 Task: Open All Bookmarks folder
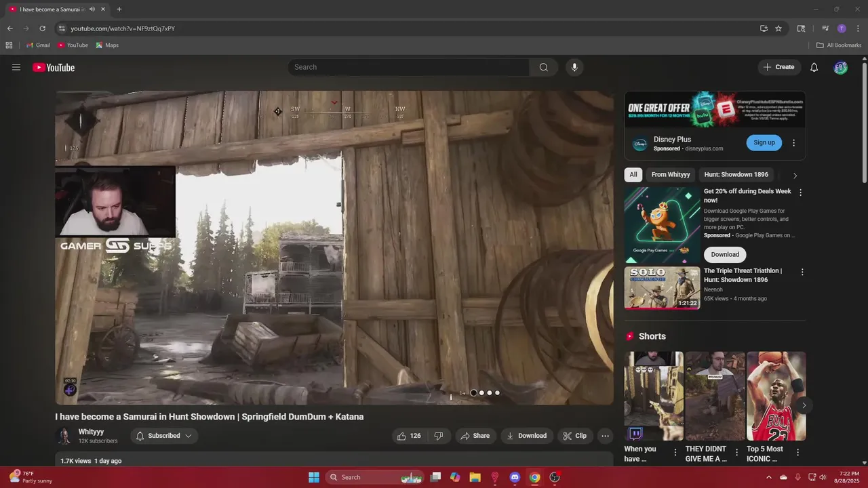(x=839, y=45)
